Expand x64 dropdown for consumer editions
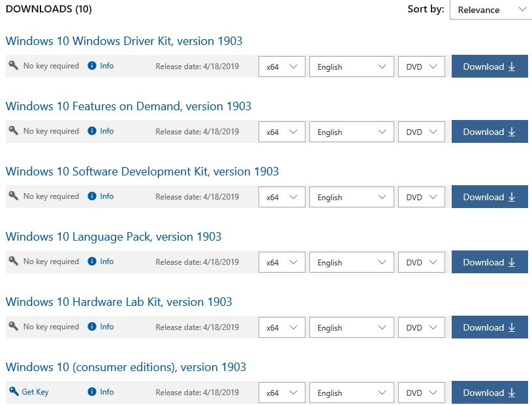 coord(281,393)
